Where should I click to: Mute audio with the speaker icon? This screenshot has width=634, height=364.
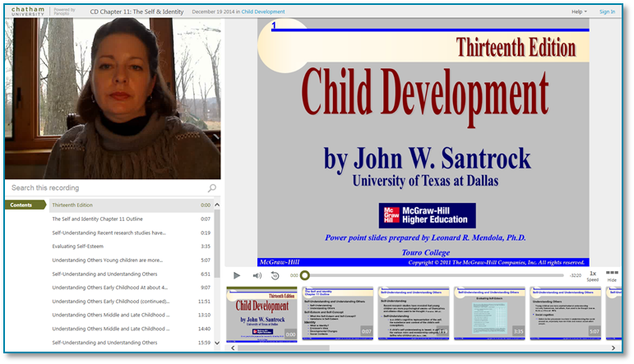[257, 275]
